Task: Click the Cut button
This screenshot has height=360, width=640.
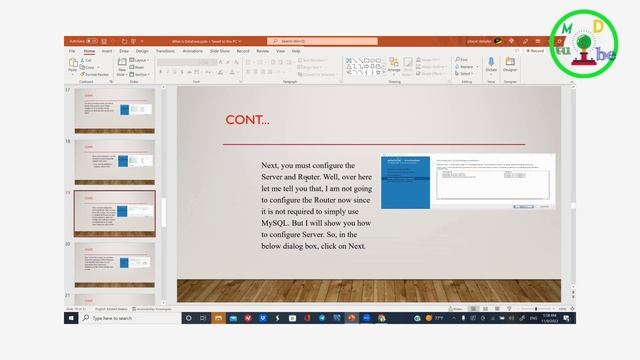Action: (x=86, y=60)
